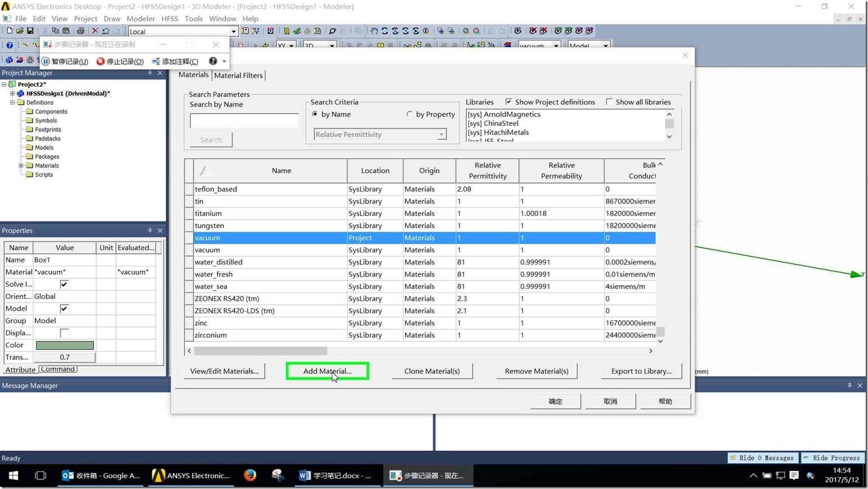Screen dimensions: 868x489
Task: Open the vacuum material dropdown in toolbar
Action: (x=556, y=46)
